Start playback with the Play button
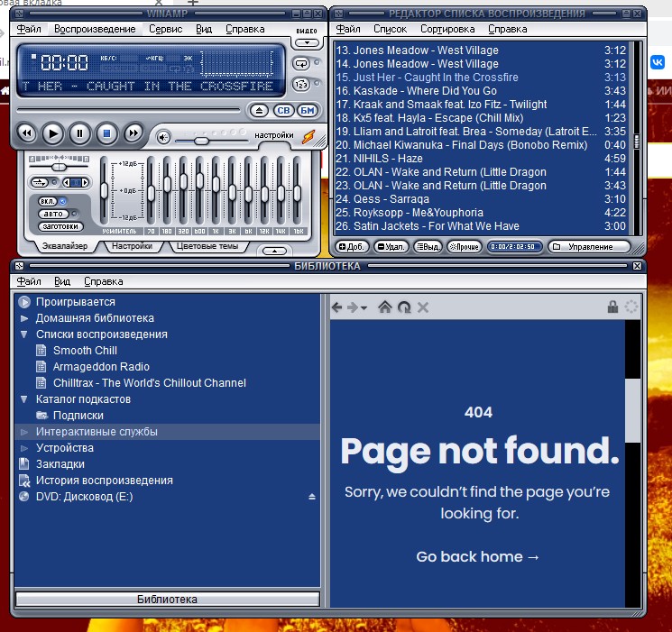 tap(52, 133)
